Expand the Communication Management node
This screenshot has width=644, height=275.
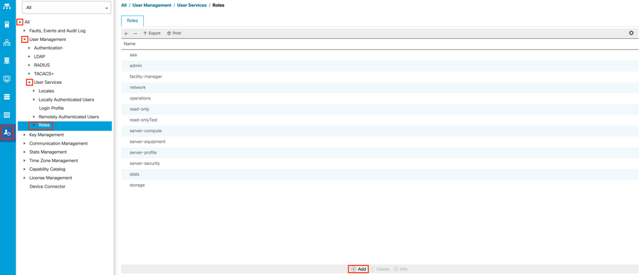click(25, 144)
